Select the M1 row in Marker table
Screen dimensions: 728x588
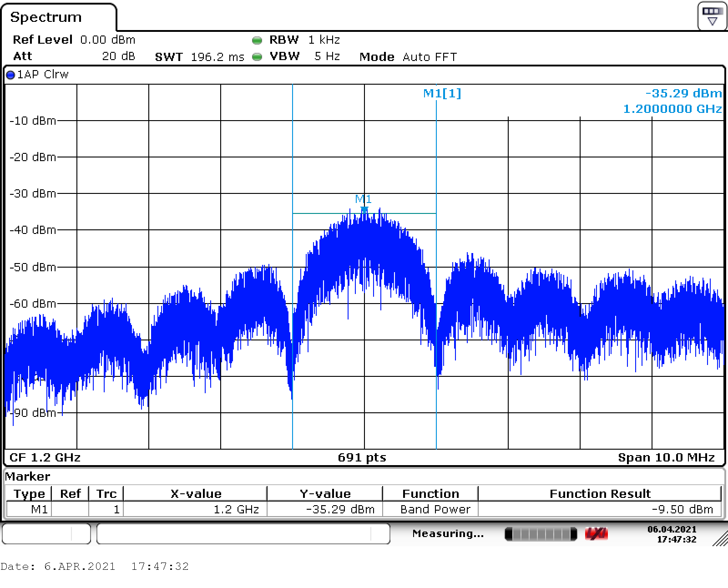[x=39, y=509]
